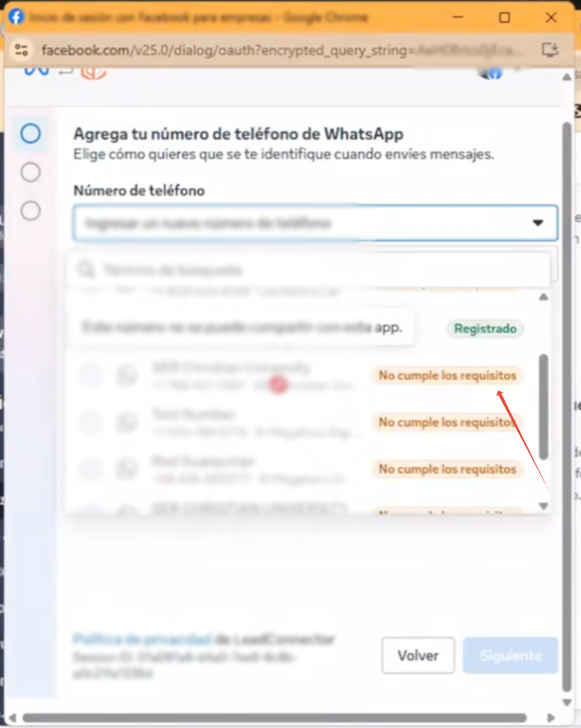Click list's up scroll arrow
The height and width of the screenshot is (728, 581).
[544, 297]
